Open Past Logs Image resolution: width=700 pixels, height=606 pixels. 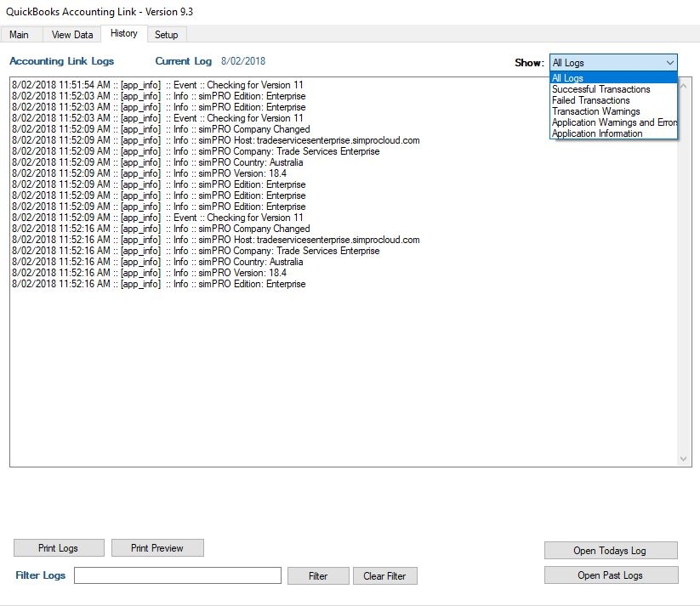coord(611,575)
